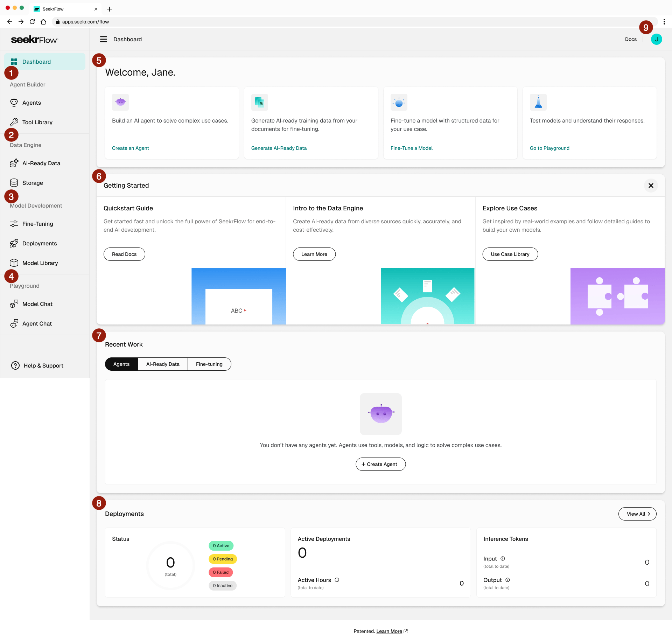Viewport: 672px width, 642px height.
Task: Click the 0 Pending status badge
Action: pos(223,559)
